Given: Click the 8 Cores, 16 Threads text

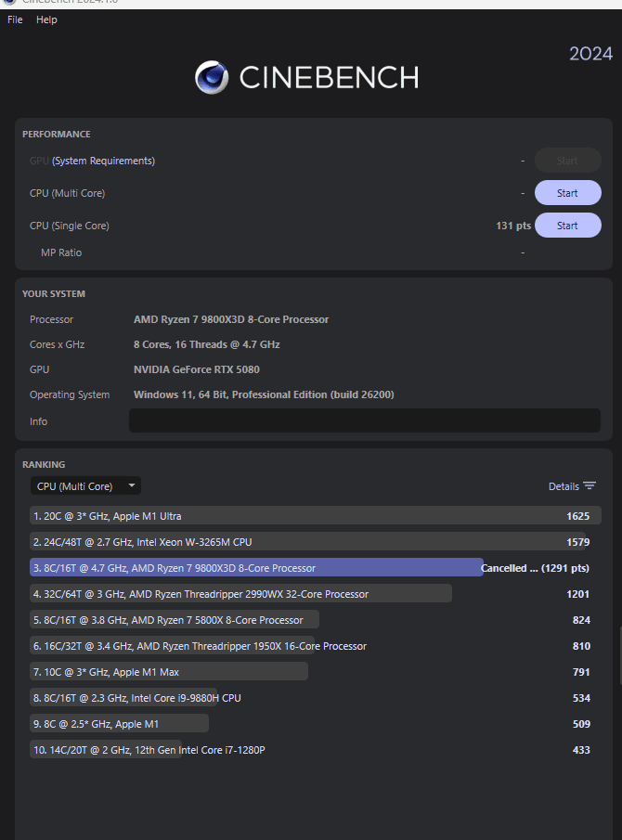Looking at the screenshot, I should (x=207, y=344).
